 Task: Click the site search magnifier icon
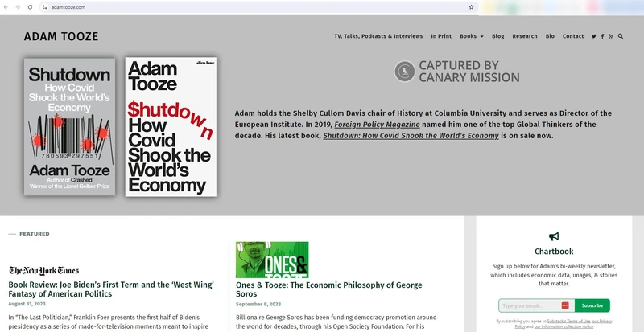[621, 36]
